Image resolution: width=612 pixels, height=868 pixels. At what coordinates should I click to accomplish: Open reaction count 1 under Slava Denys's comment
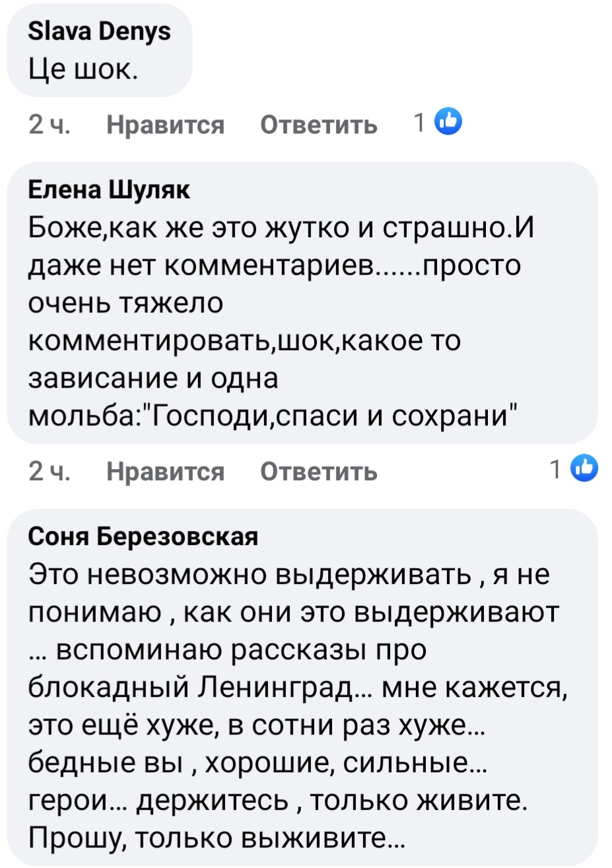click(x=418, y=122)
